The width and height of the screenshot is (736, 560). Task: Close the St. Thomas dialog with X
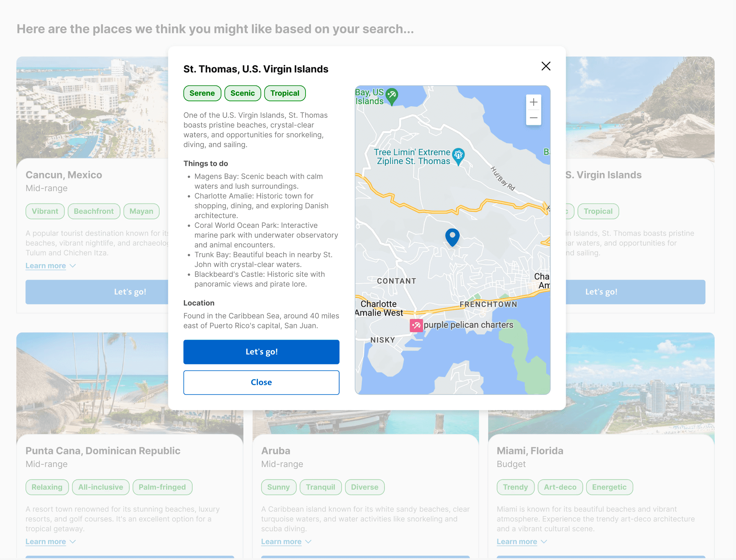545,66
